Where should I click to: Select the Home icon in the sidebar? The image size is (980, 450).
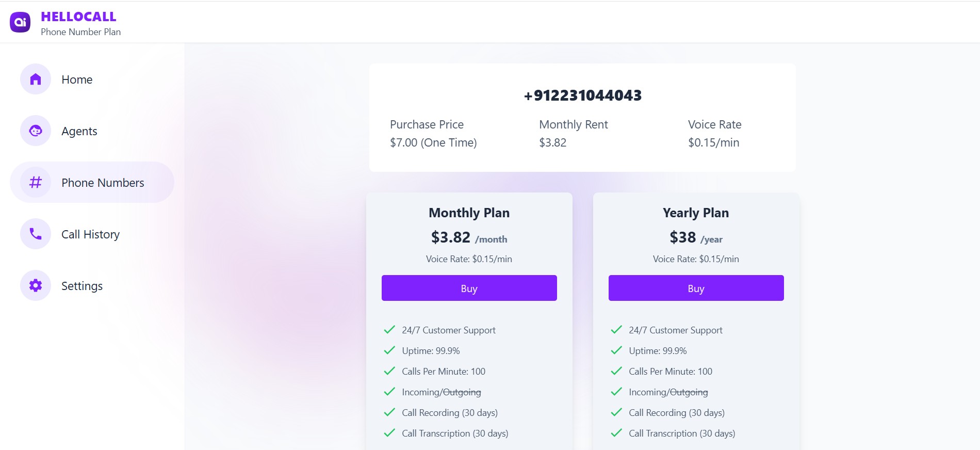point(35,79)
